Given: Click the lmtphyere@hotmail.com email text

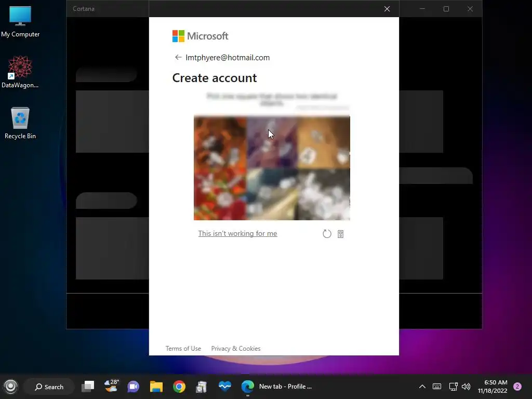Looking at the screenshot, I should (228, 58).
